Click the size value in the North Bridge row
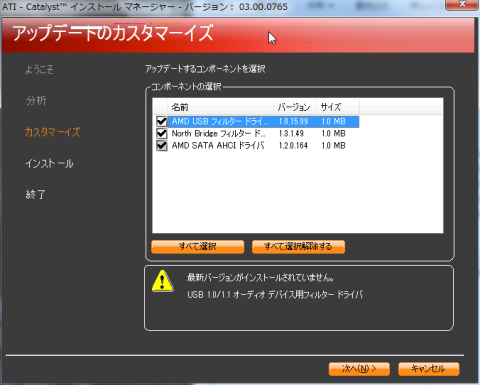 tap(333, 134)
